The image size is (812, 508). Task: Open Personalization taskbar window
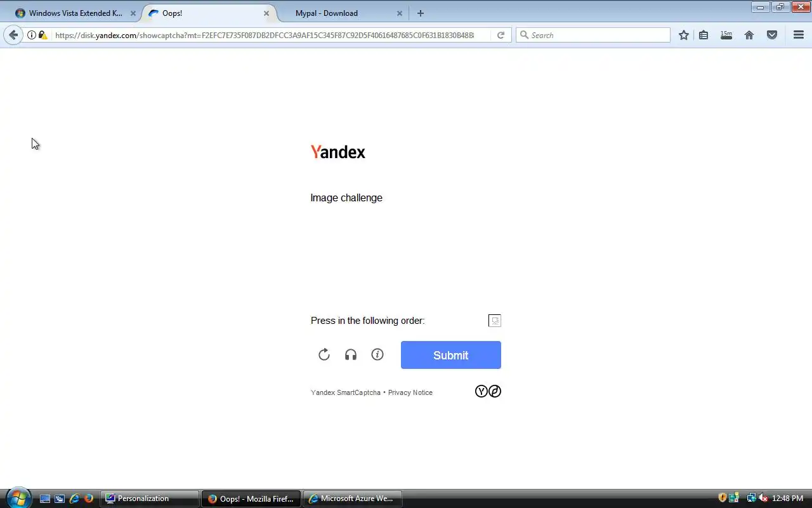(150, 498)
